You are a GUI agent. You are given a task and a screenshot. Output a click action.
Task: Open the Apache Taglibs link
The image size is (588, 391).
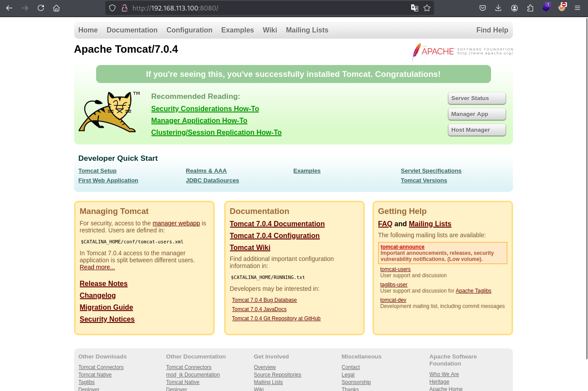[473, 291]
